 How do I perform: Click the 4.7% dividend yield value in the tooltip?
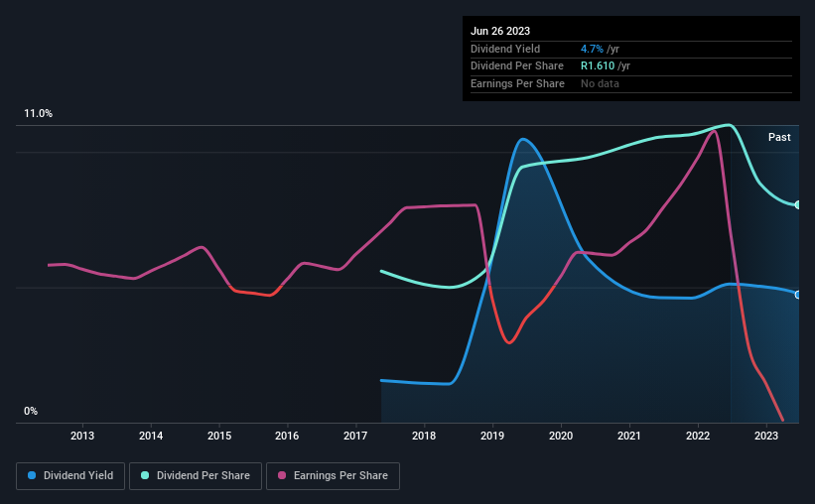[x=592, y=49]
